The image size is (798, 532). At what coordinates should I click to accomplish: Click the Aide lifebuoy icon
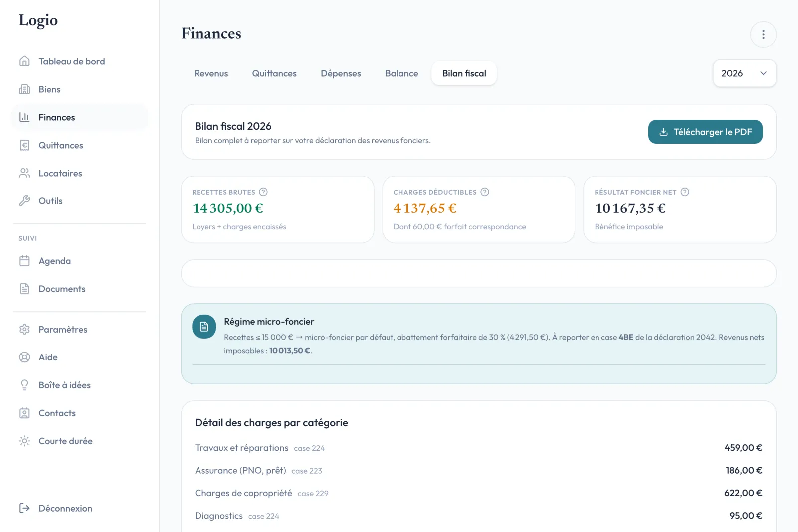[24, 357]
